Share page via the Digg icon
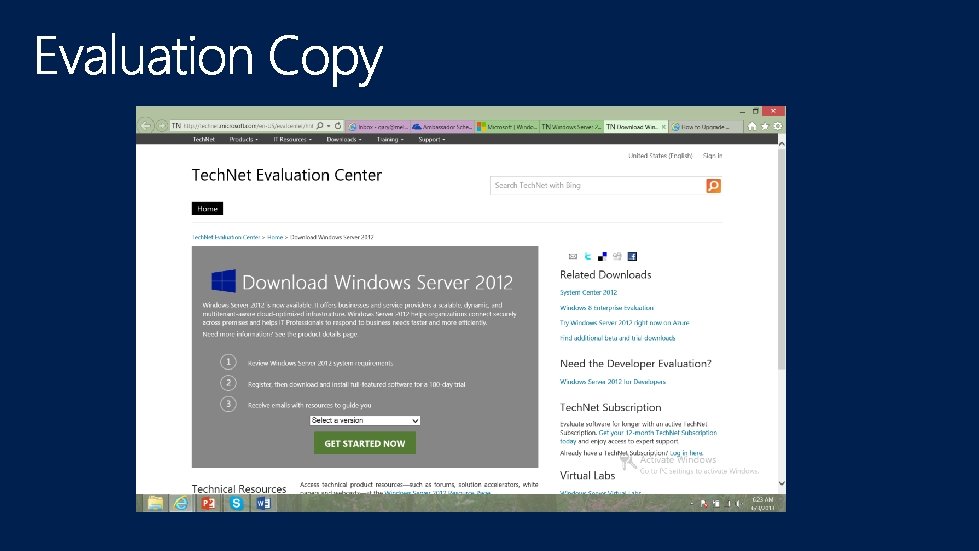Viewport: 979px width, 551px height. 617,256
